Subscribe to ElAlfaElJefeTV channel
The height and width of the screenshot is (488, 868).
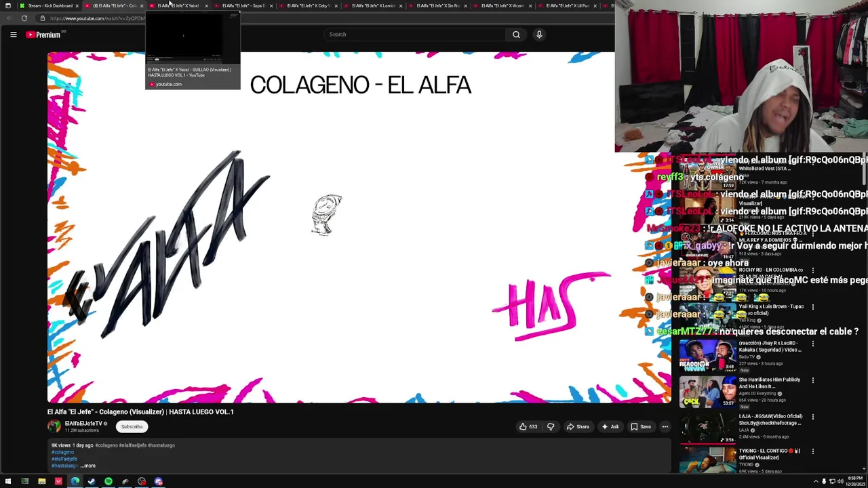click(x=132, y=427)
